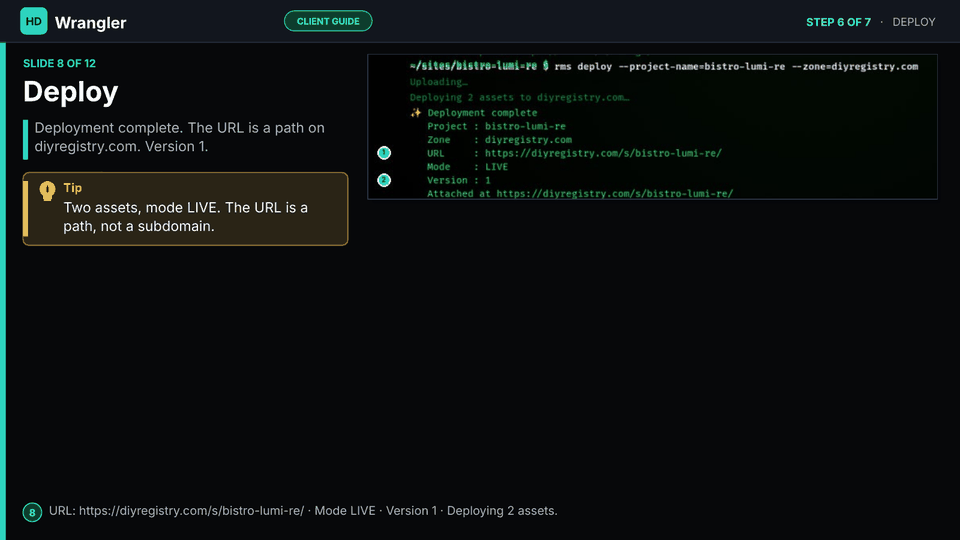Click the 'Zone : diyregistry.com' terminal line
Image resolution: width=960 pixels, height=540 pixels.
(x=500, y=140)
